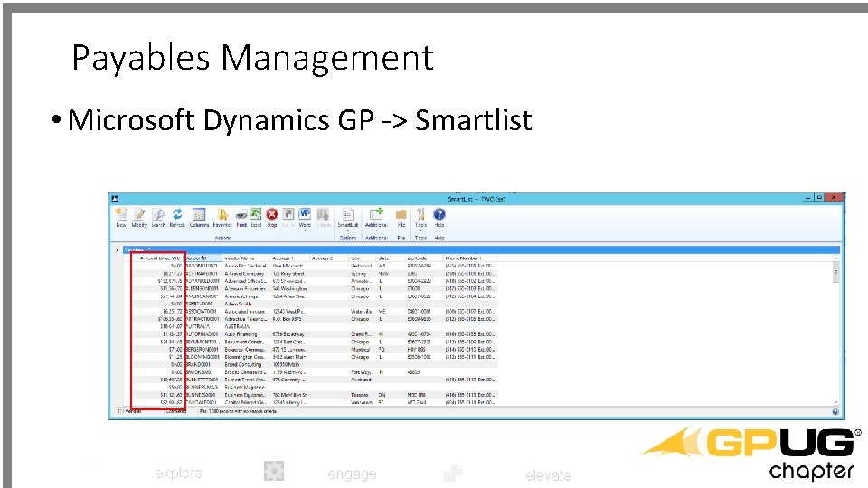
Task: Click scrollbar up arrow in vendor list
Action: click(835, 258)
